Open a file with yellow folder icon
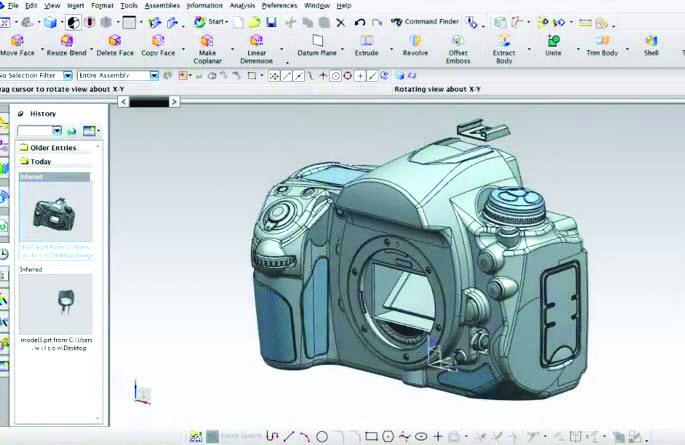The width and height of the screenshot is (685, 445). [x=255, y=22]
